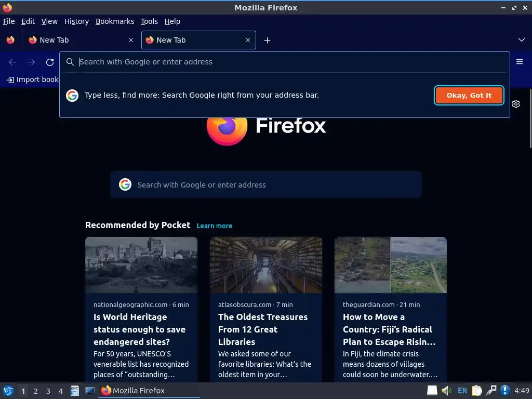This screenshot has width=532, height=399.
Task: Expand the list all tabs chevron
Action: coord(522,40)
